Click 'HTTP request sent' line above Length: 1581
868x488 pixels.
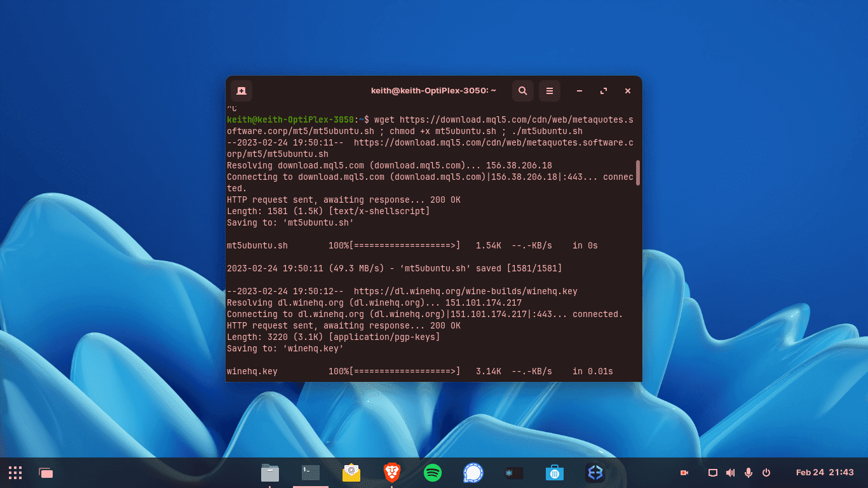344,200
